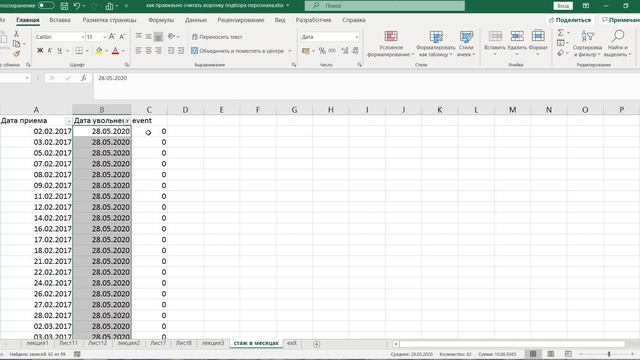Increase decimal places
The height and width of the screenshot is (360, 640).
(345, 51)
